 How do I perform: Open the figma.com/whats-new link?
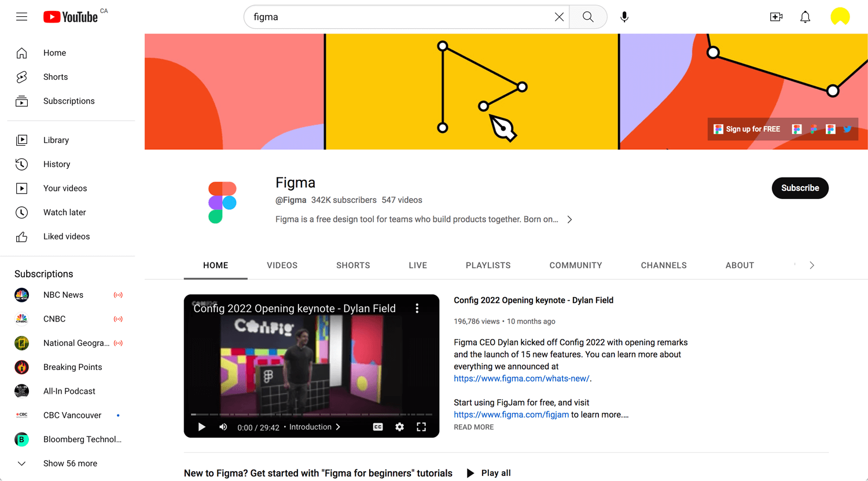point(521,379)
